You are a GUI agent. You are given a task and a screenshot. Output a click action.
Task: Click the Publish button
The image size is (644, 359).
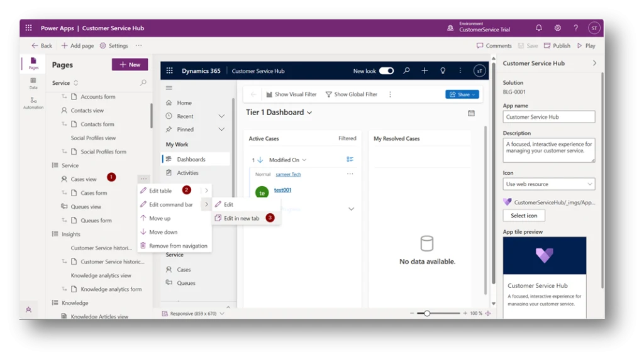557,46
